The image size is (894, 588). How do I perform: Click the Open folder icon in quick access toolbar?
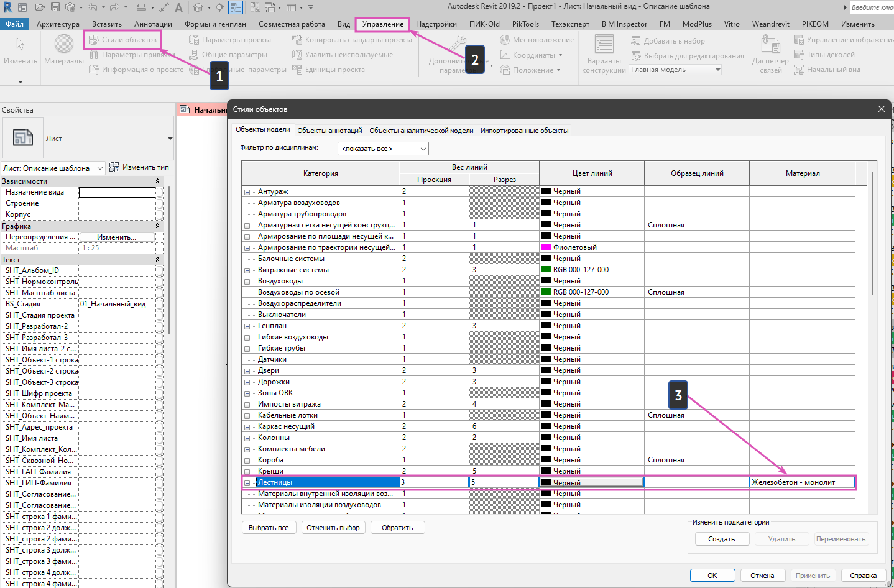pos(40,7)
